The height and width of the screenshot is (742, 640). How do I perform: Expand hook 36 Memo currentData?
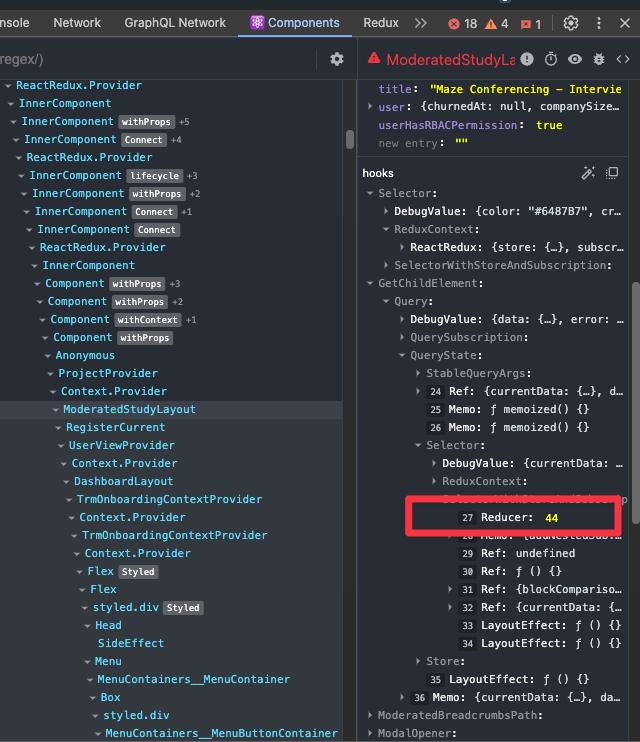click(402, 697)
